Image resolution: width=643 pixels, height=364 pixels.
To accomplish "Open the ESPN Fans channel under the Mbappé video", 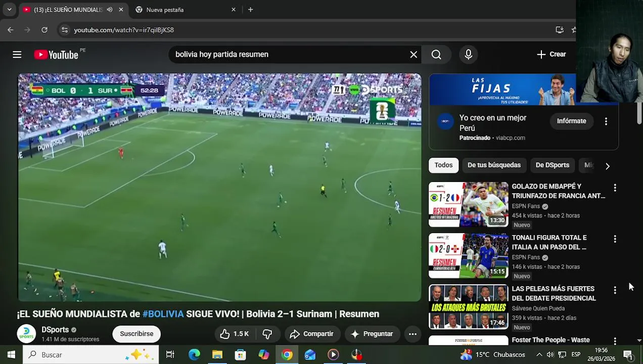I will click(x=526, y=206).
